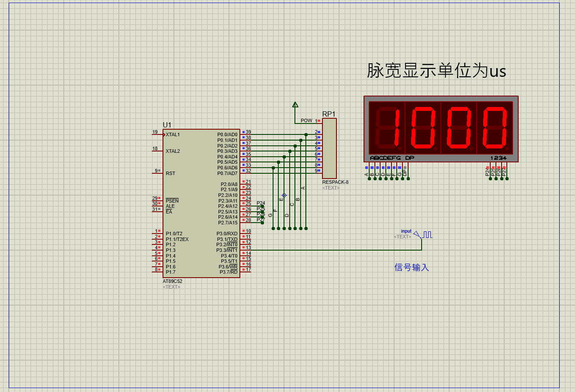Image resolution: width=575 pixels, height=392 pixels.
Task: Click the RST pin on U1
Action: click(170, 173)
